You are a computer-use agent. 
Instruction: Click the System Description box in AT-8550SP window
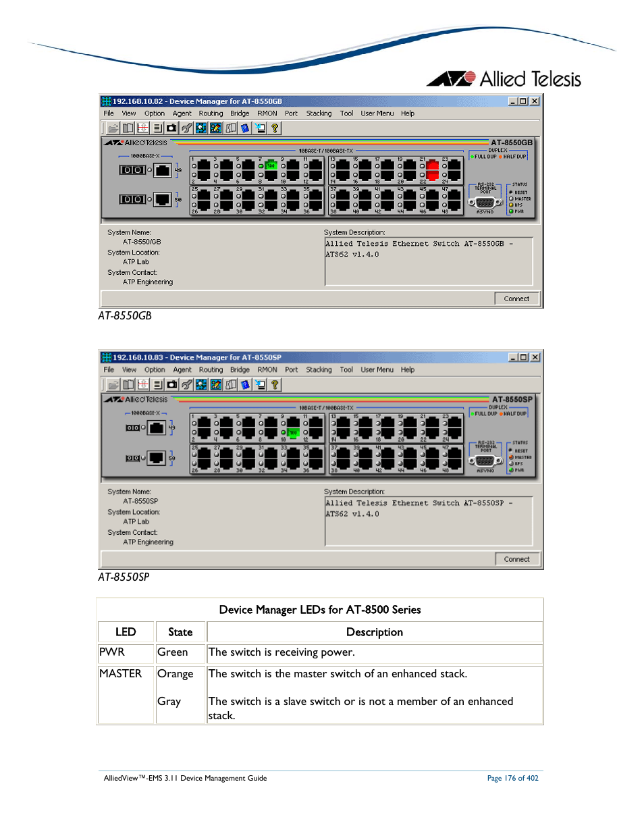[x=429, y=521]
